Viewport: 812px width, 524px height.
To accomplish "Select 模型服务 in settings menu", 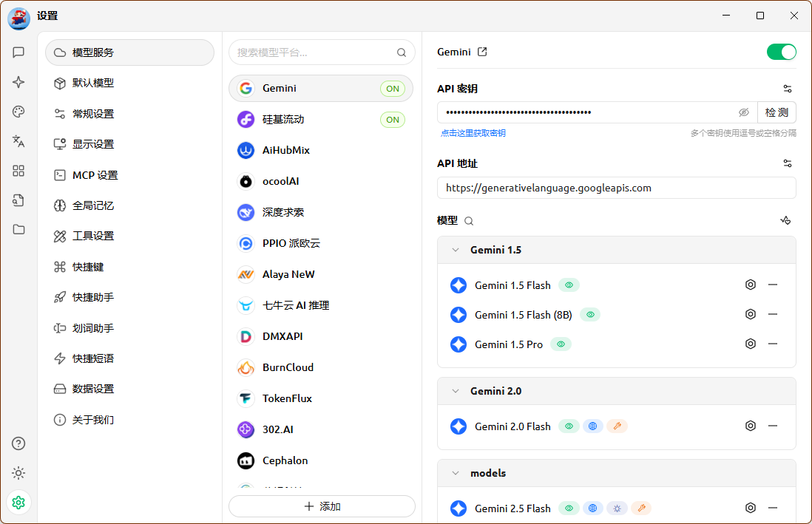I will pos(129,52).
